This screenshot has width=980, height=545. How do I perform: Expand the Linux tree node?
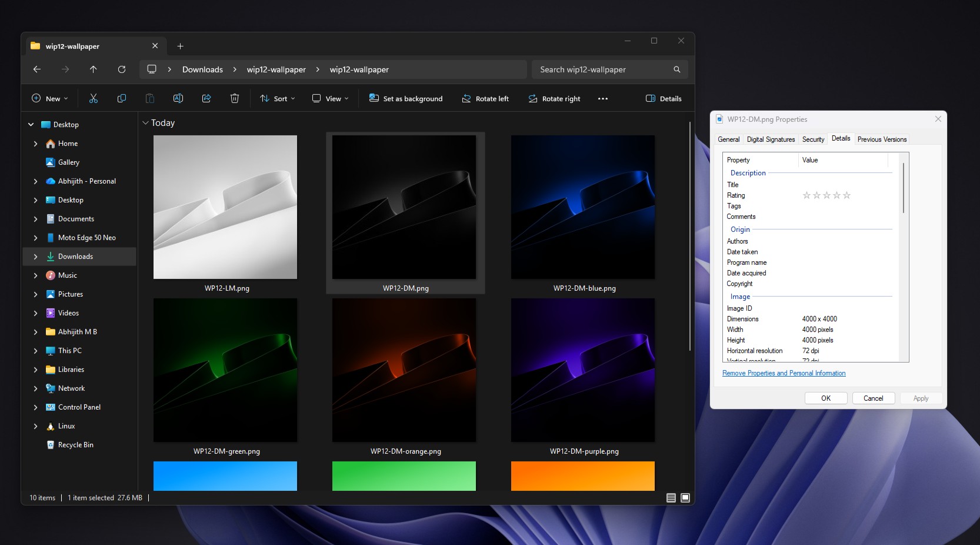(x=35, y=426)
